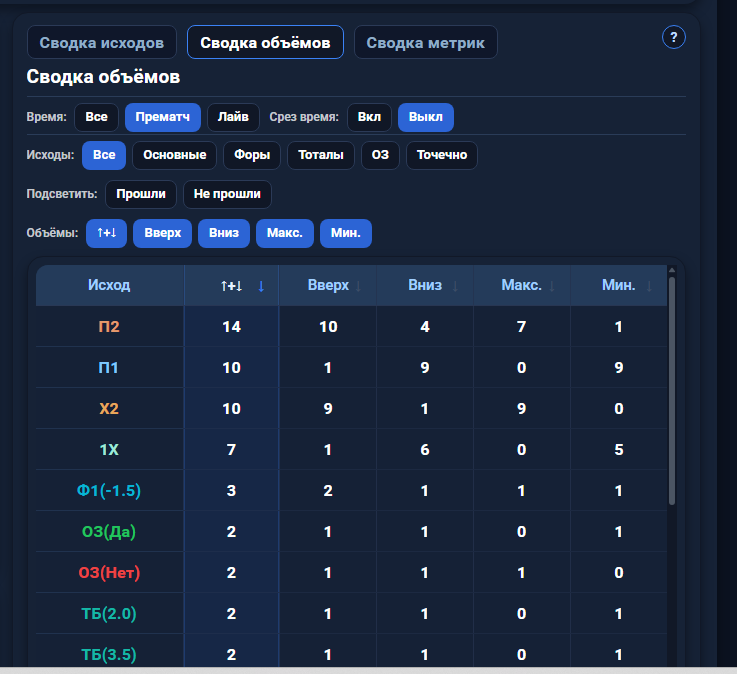Click the Вниз value 6 in 1Х row

coord(425,450)
